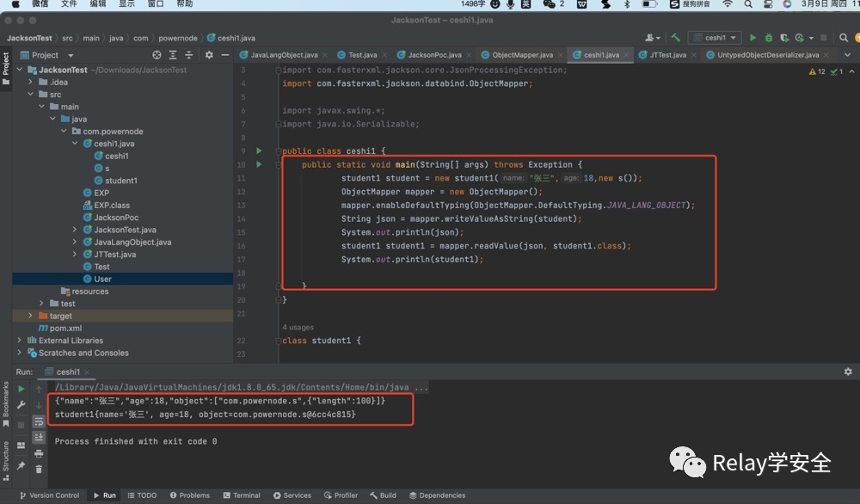The height and width of the screenshot is (504, 860).
Task: Close the ceshi1 Run tab
Action: click(x=87, y=372)
